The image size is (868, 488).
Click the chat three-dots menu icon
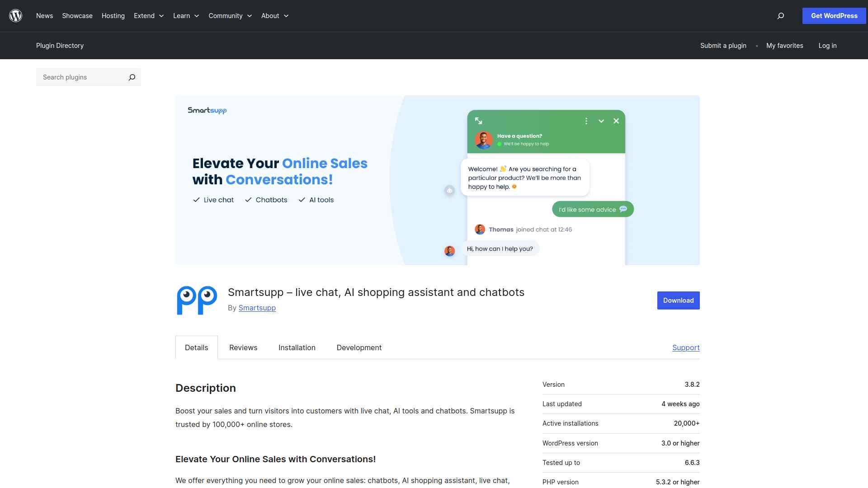[x=586, y=121]
